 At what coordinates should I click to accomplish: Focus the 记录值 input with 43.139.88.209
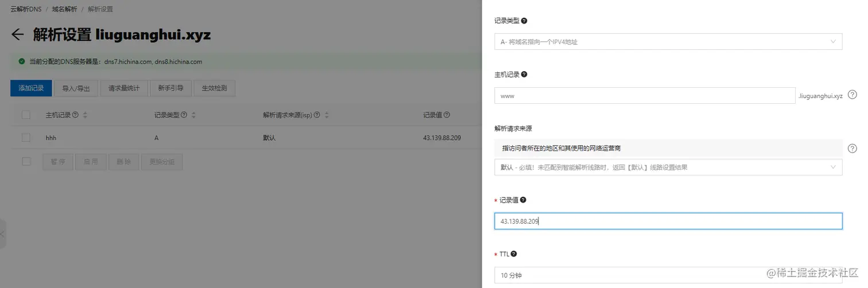click(x=668, y=221)
